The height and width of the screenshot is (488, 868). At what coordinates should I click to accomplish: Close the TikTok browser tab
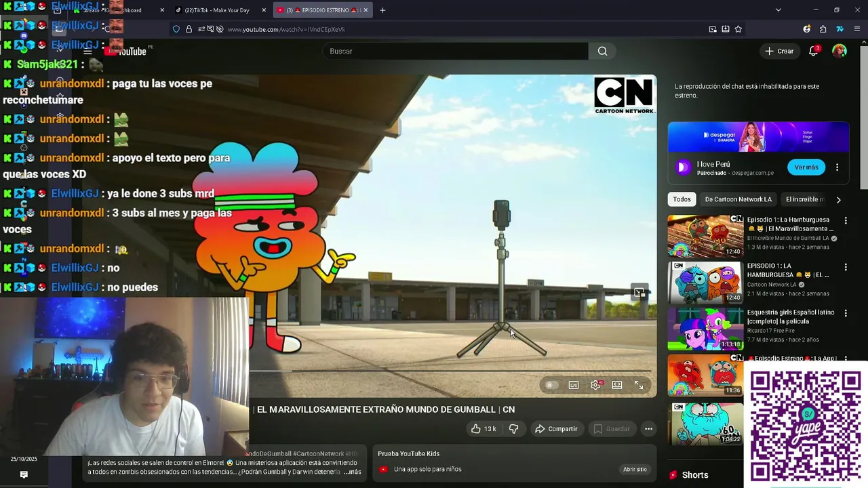[264, 10]
